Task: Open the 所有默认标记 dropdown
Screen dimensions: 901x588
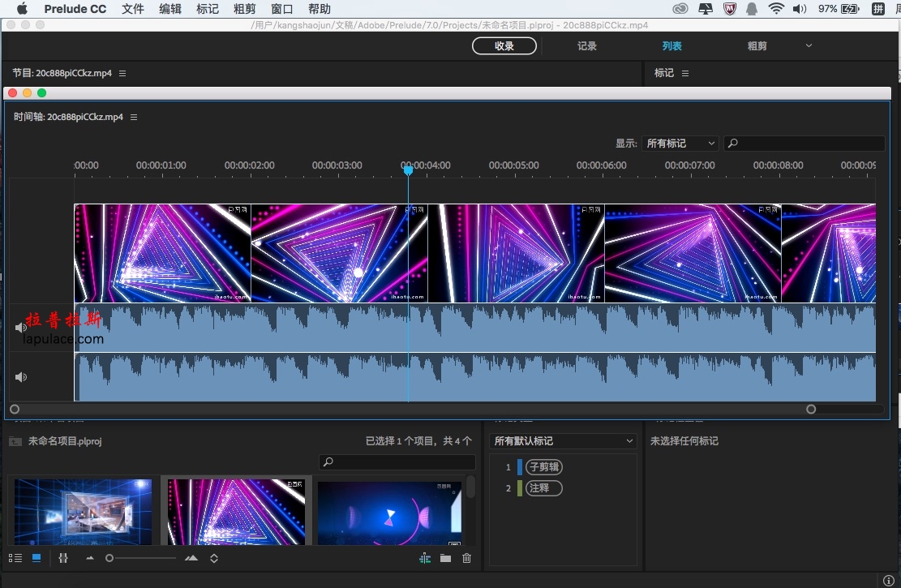Action: click(x=563, y=441)
